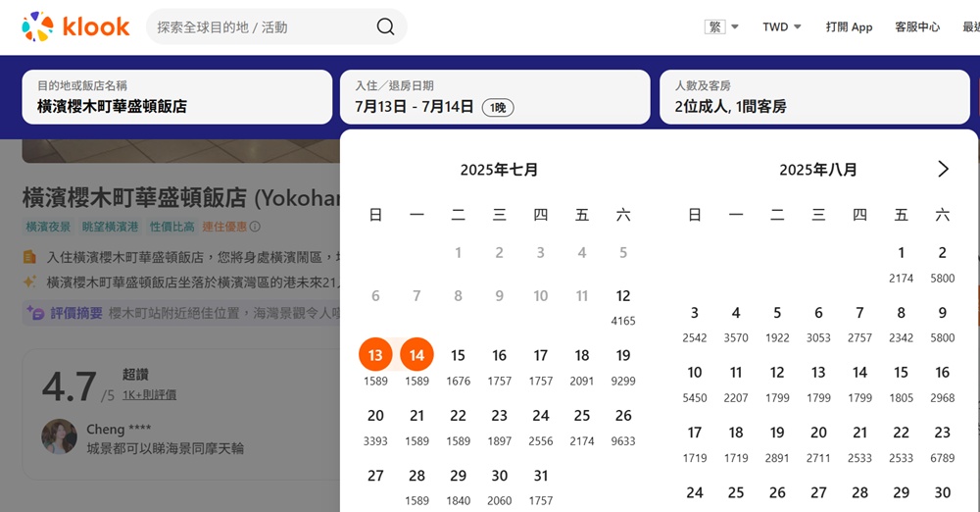Click the 橫濱夜景 tag
This screenshot has height=512, width=980.
[48, 227]
